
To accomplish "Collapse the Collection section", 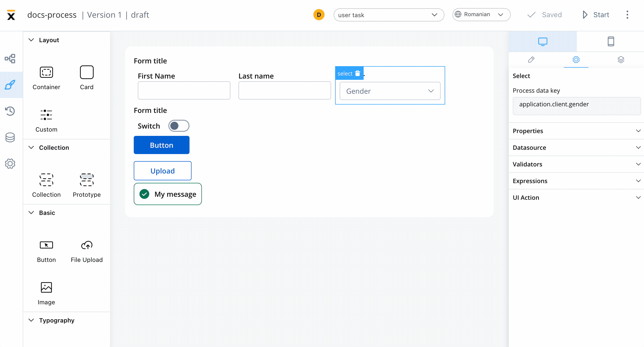I will click(31, 147).
